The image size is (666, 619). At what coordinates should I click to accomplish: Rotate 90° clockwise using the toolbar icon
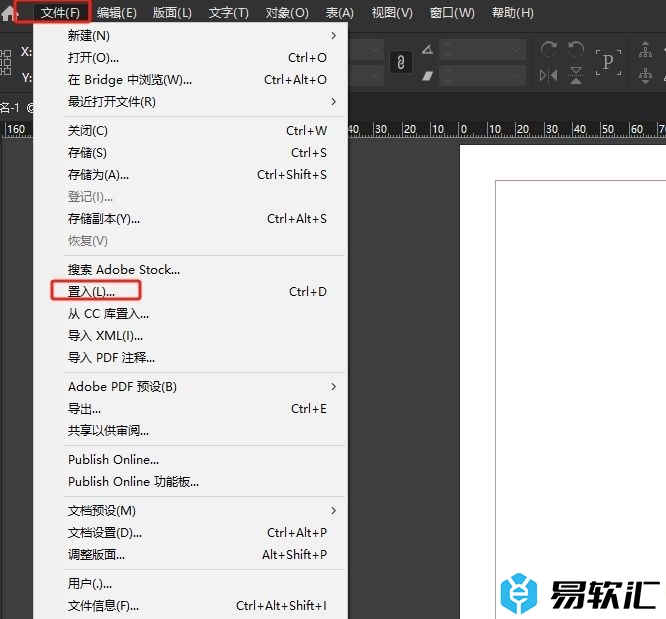549,50
